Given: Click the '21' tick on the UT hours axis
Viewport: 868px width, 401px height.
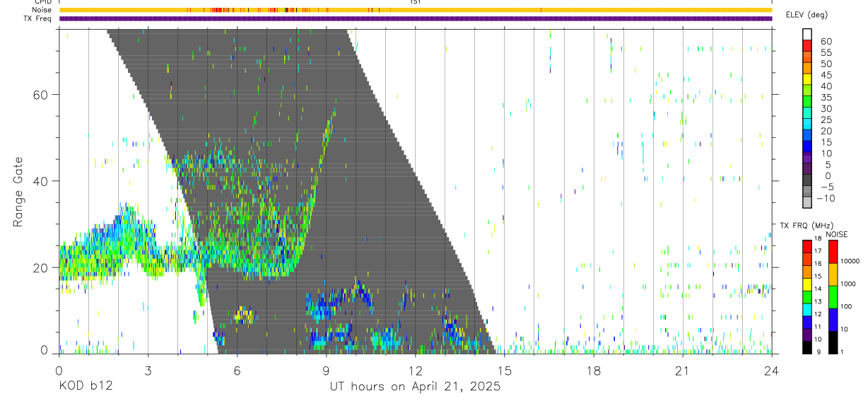Looking at the screenshot, I should click(683, 371).
